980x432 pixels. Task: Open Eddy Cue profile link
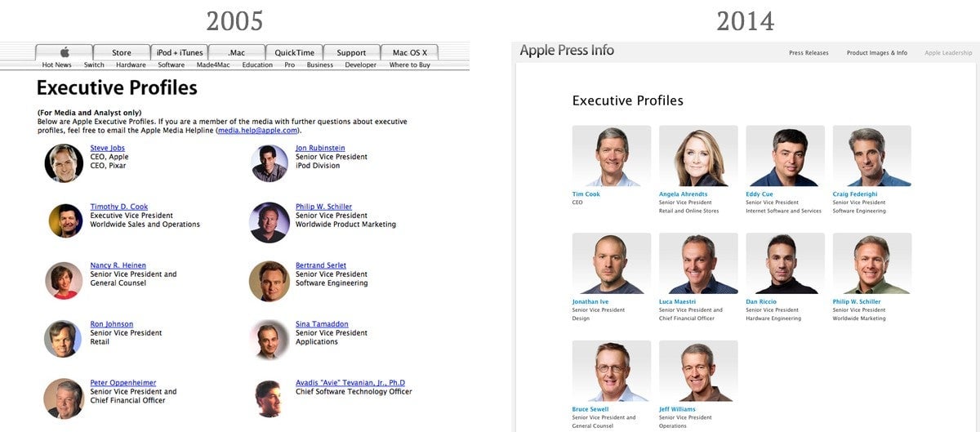click(759, 194)
